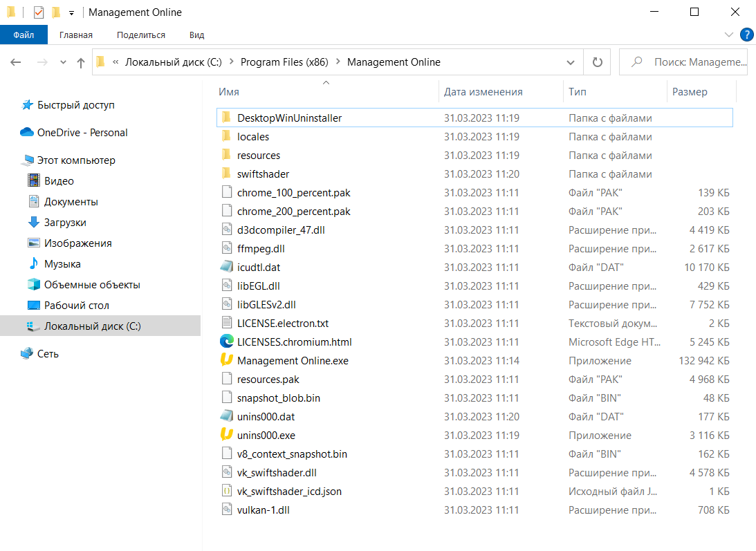Select the libGLESv2.dll file name
Screen dimensions: 756x551
[266, 305]
